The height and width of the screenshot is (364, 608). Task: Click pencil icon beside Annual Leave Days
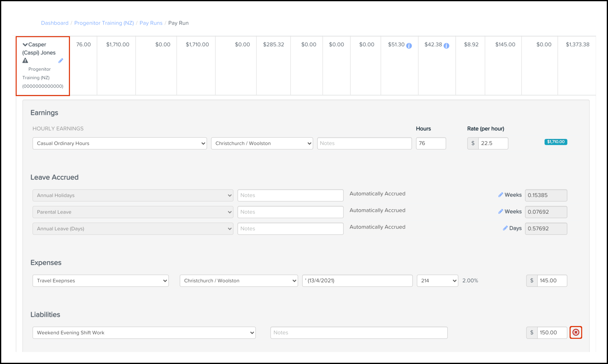[x=505, y=228]
